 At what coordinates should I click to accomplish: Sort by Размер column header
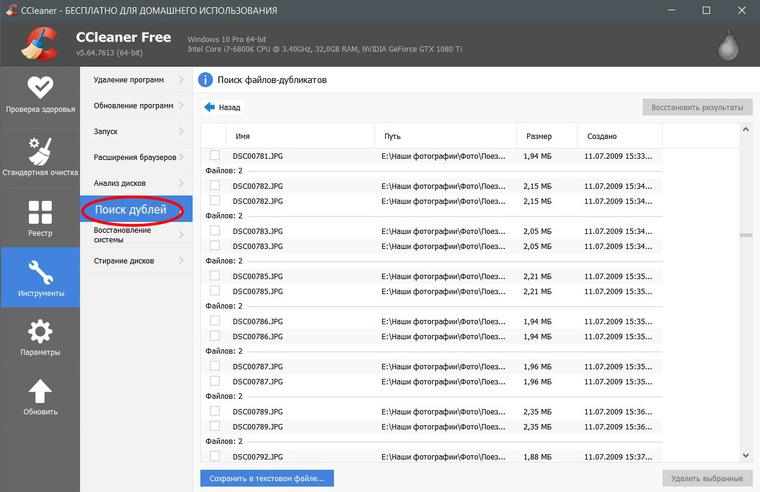point(547,136)
